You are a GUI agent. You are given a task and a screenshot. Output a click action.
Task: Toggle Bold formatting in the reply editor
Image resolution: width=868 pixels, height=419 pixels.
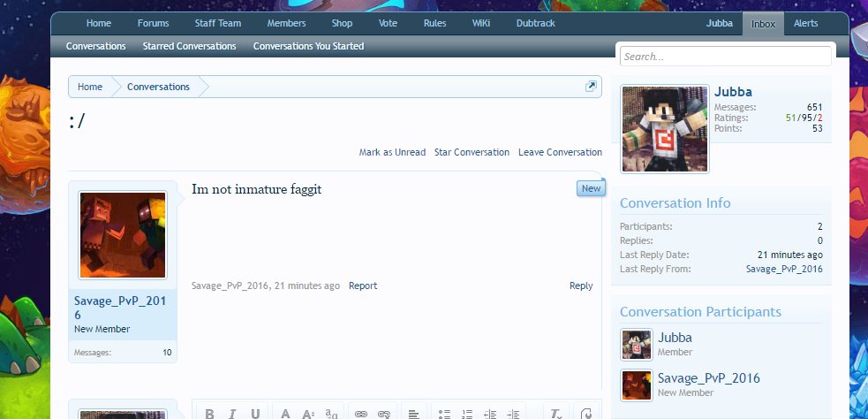(x=210, y=413)
